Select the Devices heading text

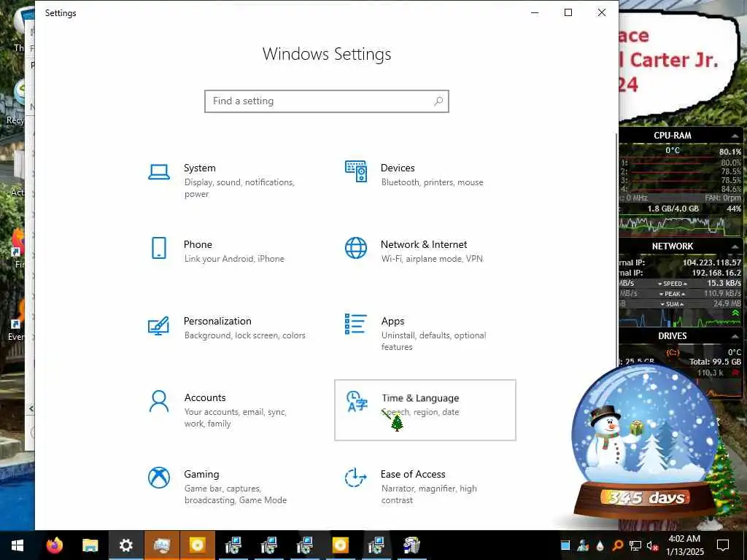pos(398,168)
